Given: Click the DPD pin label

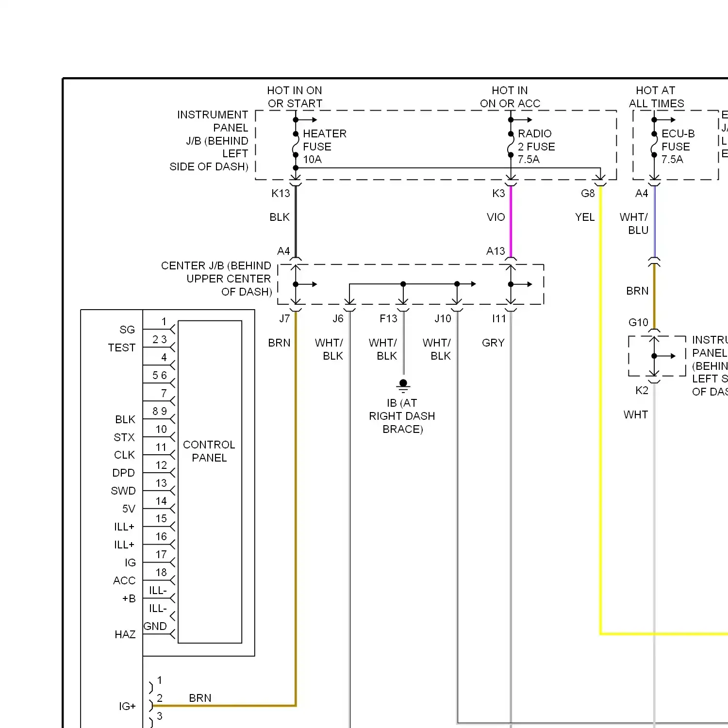Looking at the screenshot, I should tap(123, 473).
